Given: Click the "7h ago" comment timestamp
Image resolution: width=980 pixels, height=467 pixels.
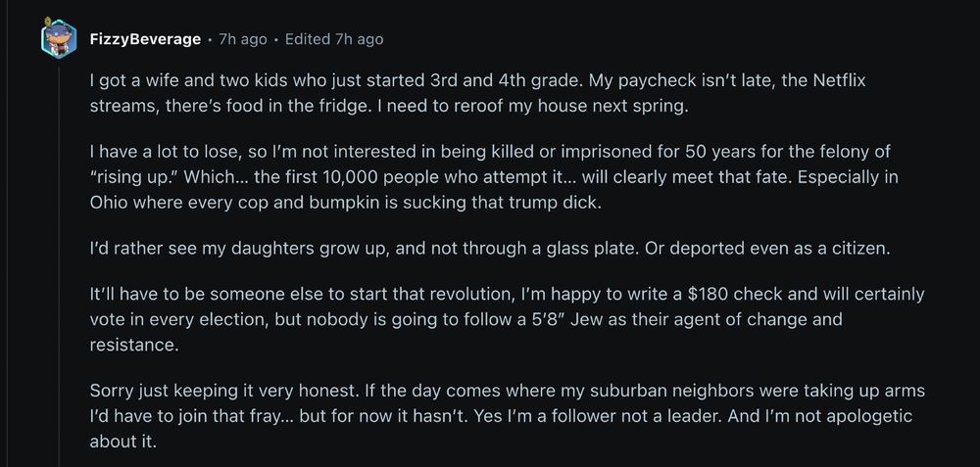Looking at the screenshot, I should point(243,39).
